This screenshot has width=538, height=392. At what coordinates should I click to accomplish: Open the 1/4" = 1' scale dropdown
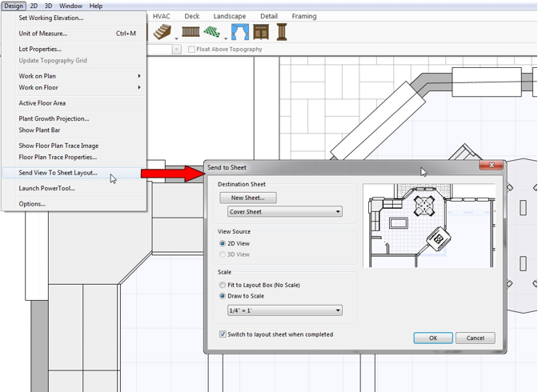[x=285, y=310]
